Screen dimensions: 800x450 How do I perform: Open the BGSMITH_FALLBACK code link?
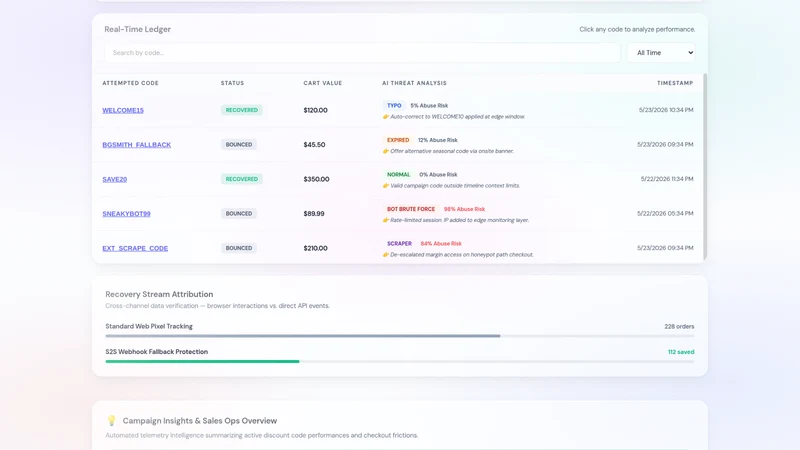tap(136, 145)
